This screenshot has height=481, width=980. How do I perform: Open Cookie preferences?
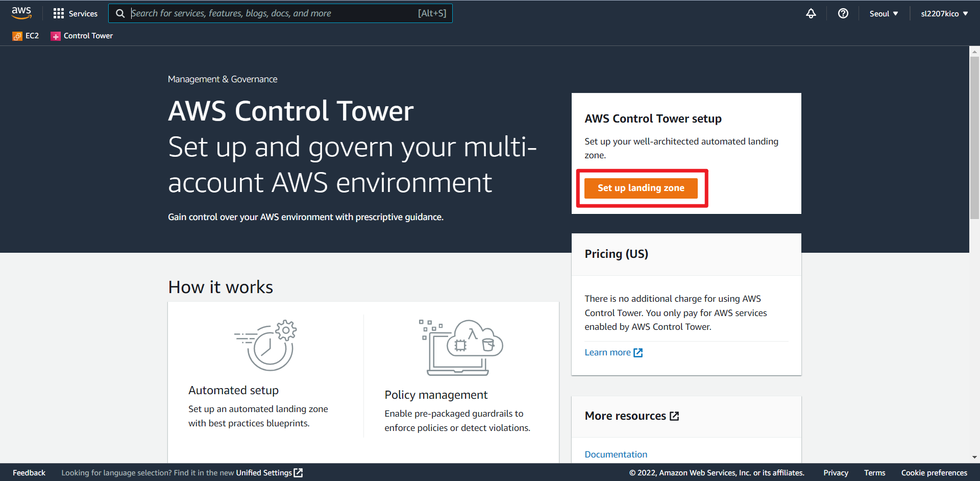935,472
